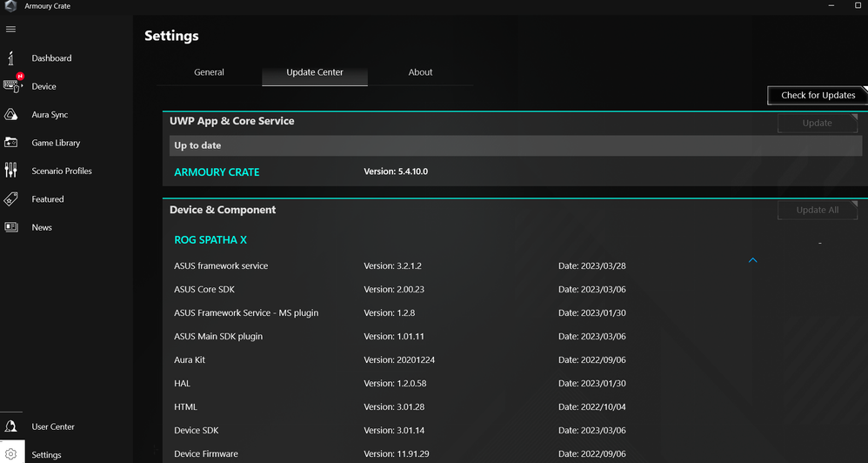
Task: Click the 'Up to date' status bar
Action: coord(516,145)
